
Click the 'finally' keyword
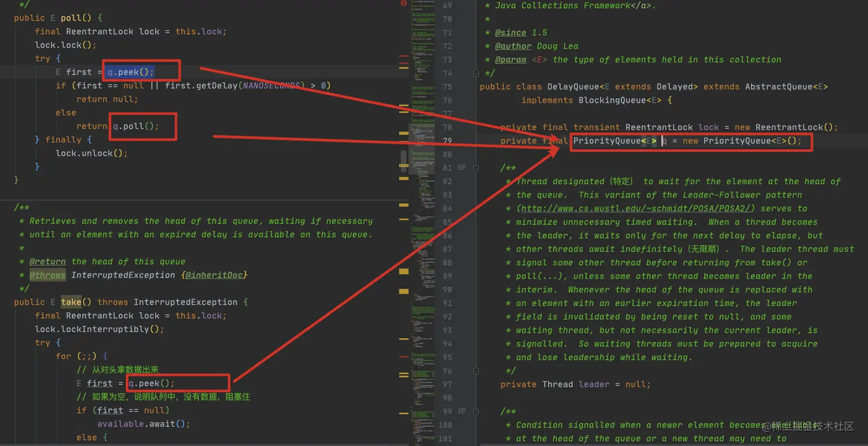pos(64,139)
